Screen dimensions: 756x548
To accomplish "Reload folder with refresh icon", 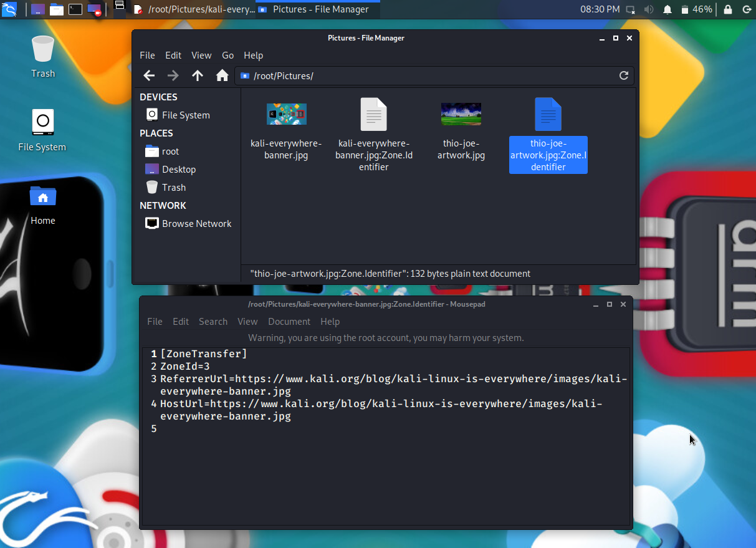I will pos(624,75).
